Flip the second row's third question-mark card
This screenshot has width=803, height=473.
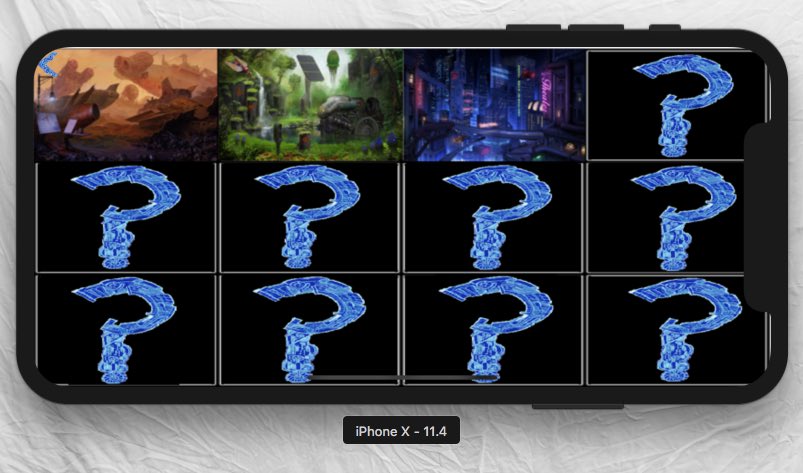pos(493,217)
